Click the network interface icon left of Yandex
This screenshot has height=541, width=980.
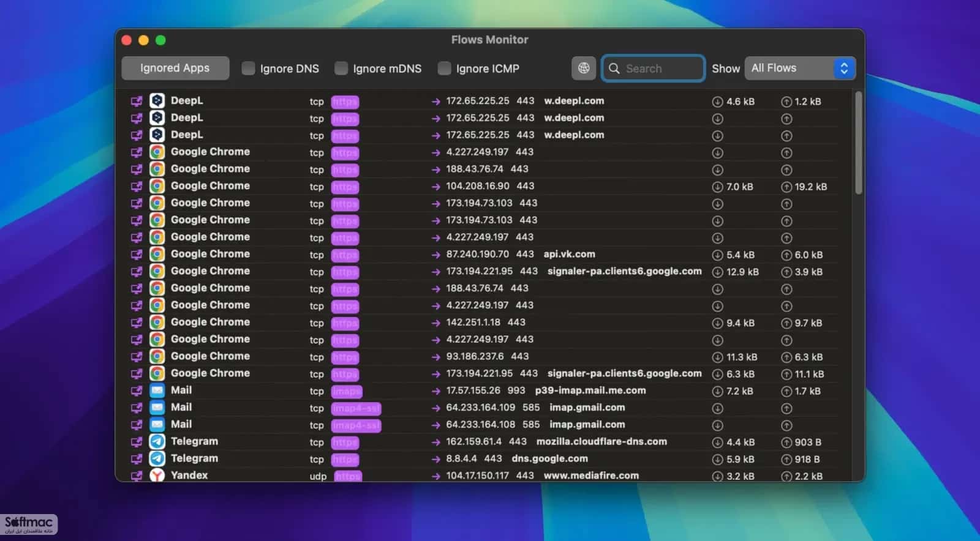pyautogui.click(x=137, y=476)
